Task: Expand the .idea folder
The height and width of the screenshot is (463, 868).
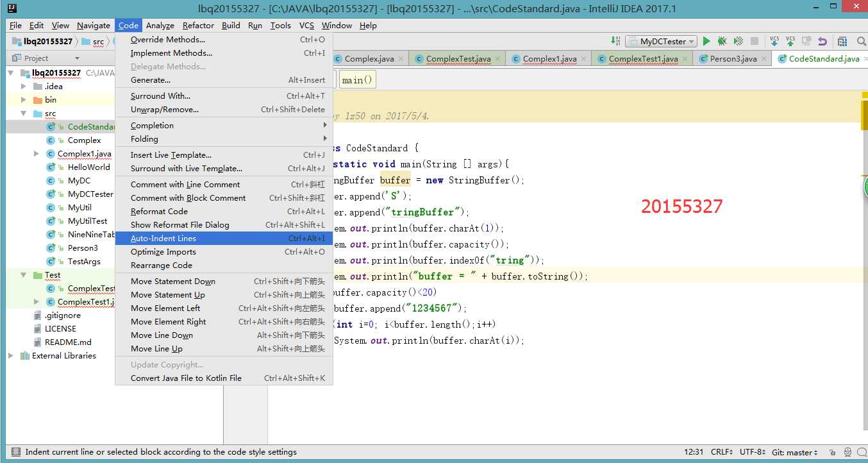Action: [x=24, y=87]
